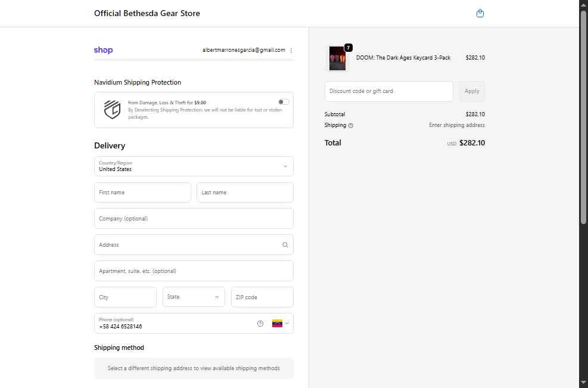Focus the Last name field
This screenshot has height=388, width=588.
(x=245, y=193)
